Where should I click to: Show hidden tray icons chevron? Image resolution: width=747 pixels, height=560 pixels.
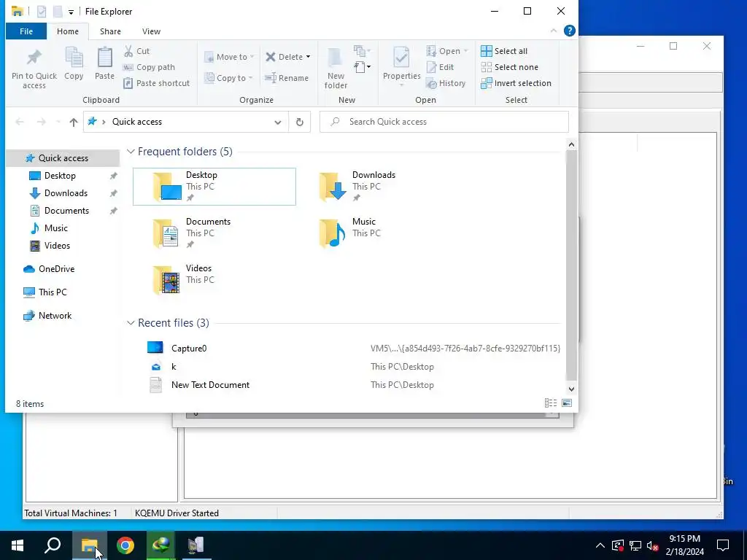point(600,545)
